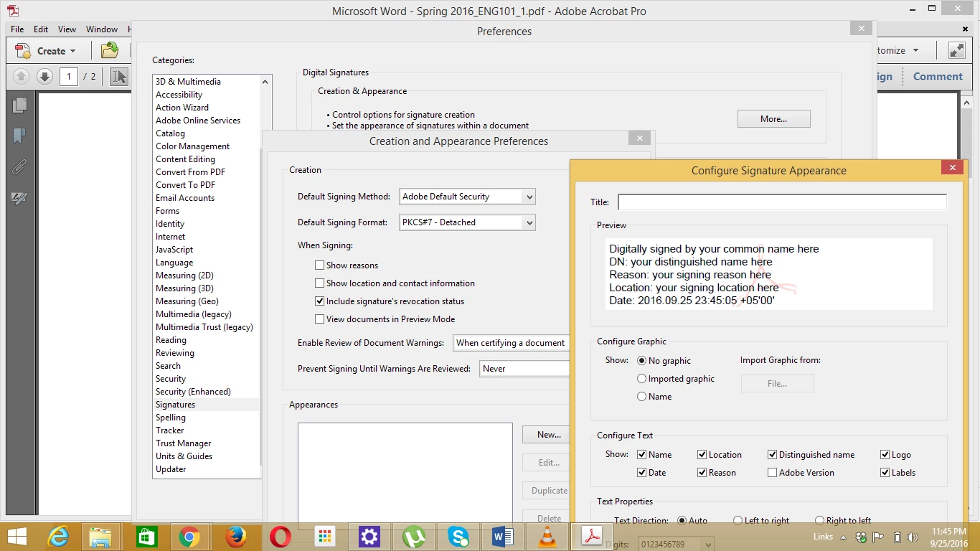Select Signatures in Categories list
This screenshot has height=551, width=980.
coord(207,405)
